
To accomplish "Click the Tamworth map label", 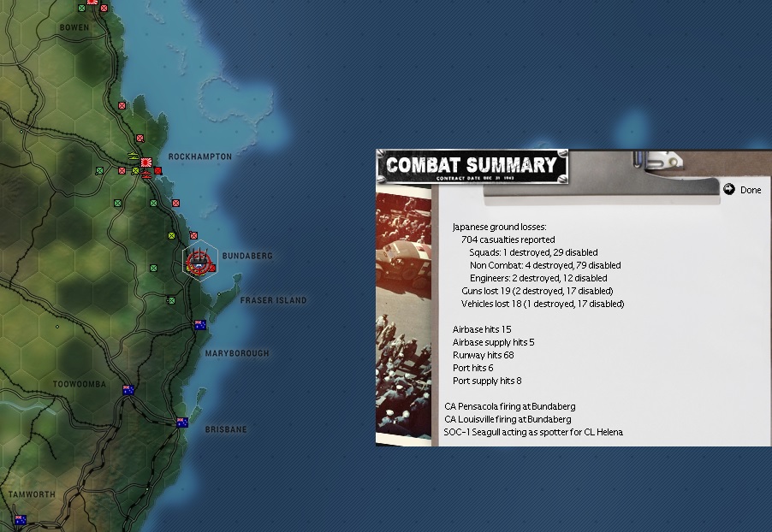I will [x=32, y=494].
